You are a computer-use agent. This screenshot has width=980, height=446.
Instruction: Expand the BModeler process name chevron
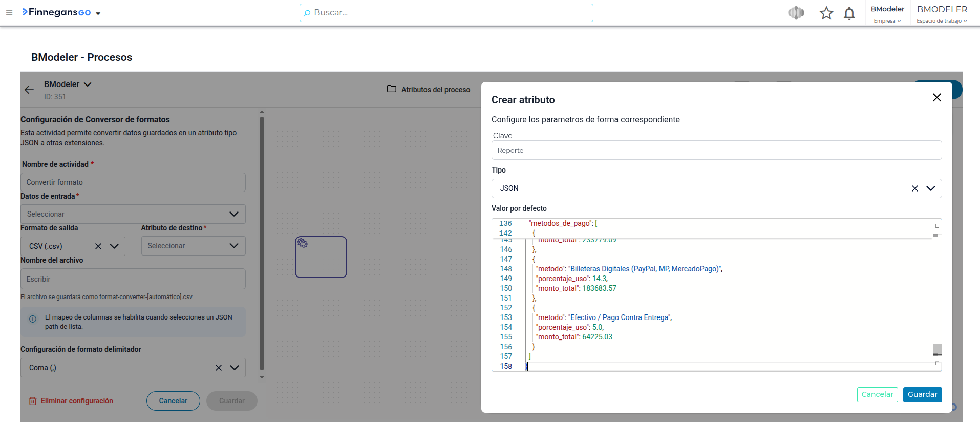[88, 84]
